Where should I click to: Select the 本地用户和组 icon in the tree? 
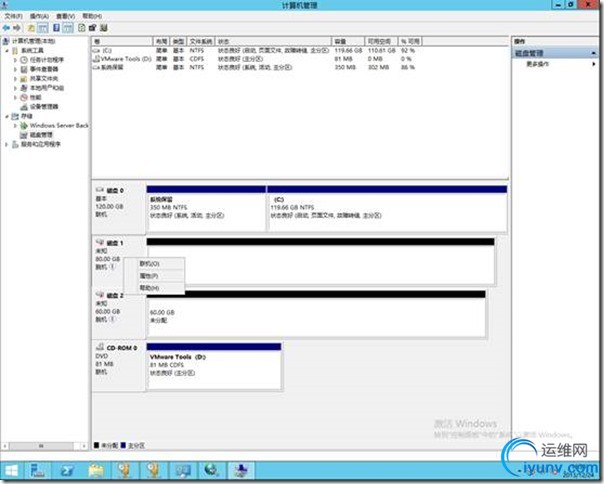[x=24, y=88]
